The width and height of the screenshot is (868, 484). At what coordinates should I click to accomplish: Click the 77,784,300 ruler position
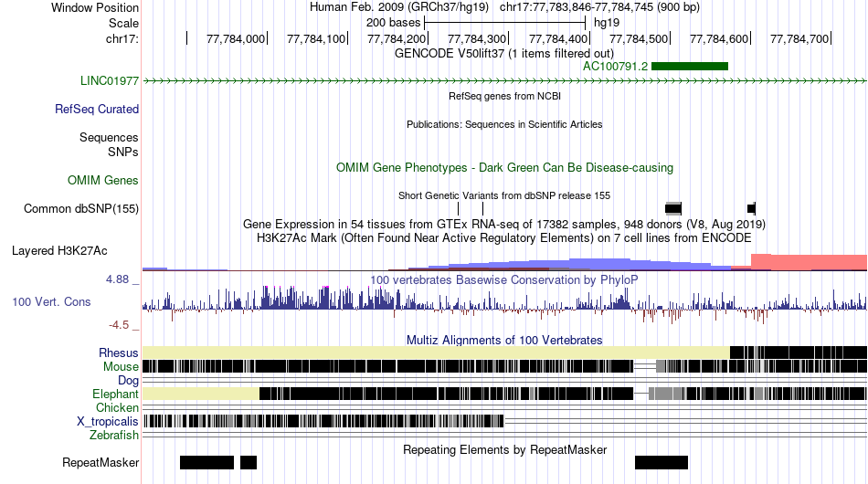pos(477,38)
